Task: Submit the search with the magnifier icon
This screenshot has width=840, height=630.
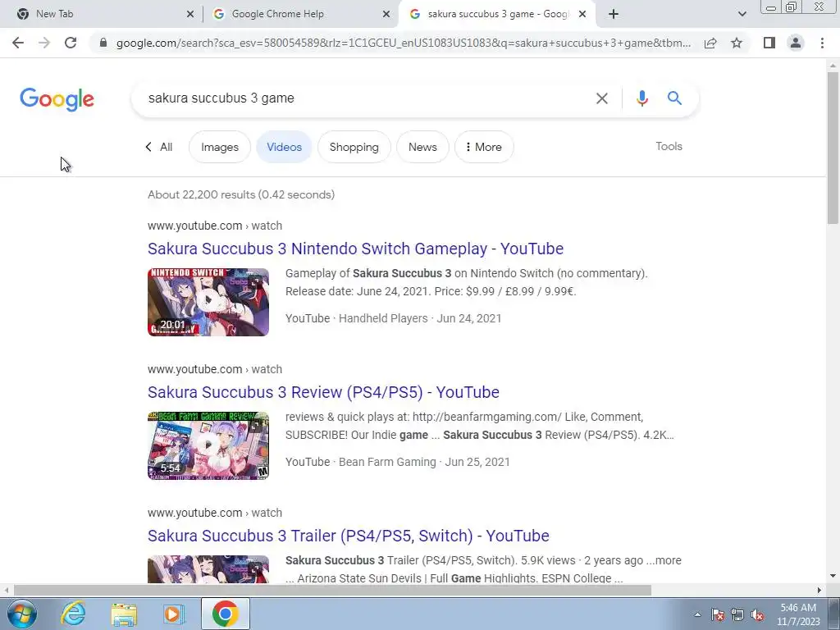Action: click(674, 98)
